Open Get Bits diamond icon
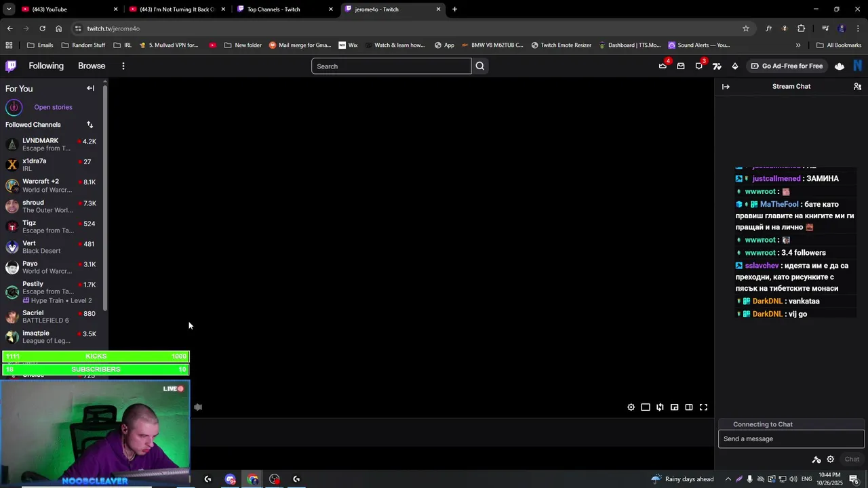 [x=735, y=66]
